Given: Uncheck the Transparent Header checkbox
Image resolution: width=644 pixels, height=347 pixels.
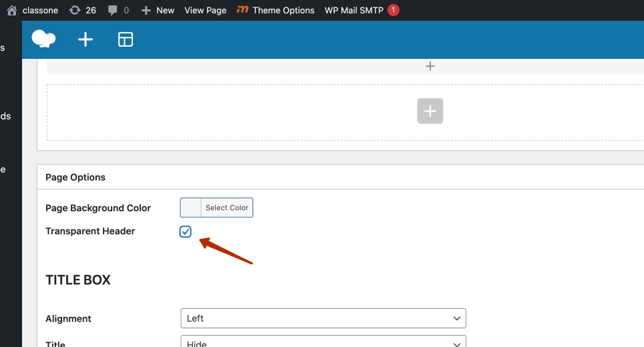Looking at the screenshot, I should click(186, 231).
